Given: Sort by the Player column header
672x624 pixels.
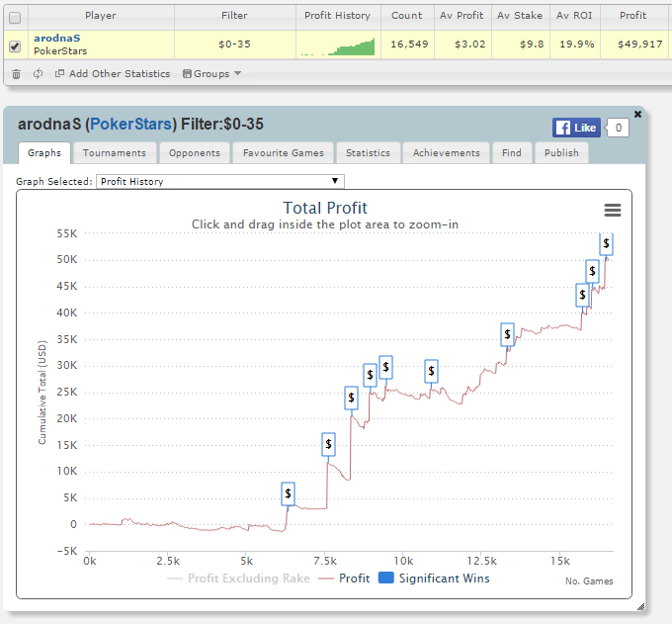Looking at the screenshot, I should point(101,16).
